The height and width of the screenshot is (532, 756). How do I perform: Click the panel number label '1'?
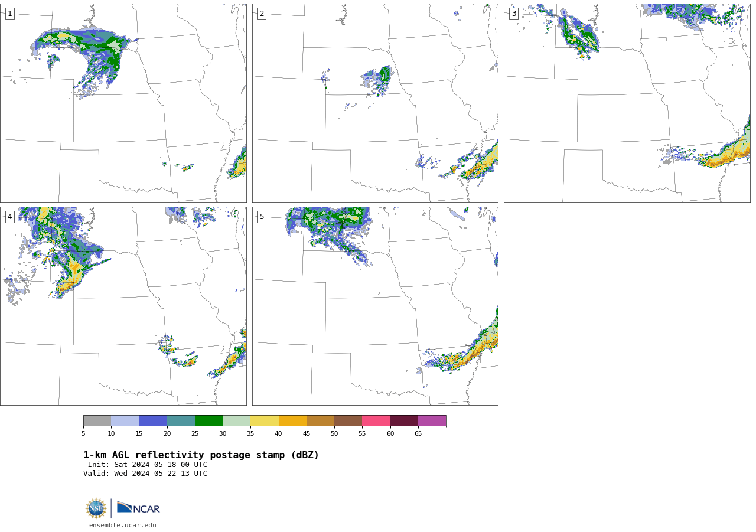pos(9,14)
